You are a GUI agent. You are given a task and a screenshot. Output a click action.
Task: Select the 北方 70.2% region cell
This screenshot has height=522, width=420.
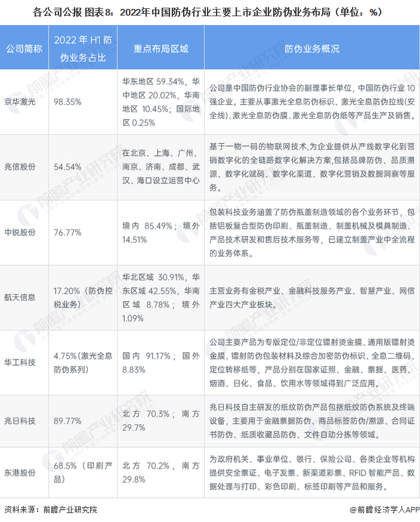coord(161,472)
